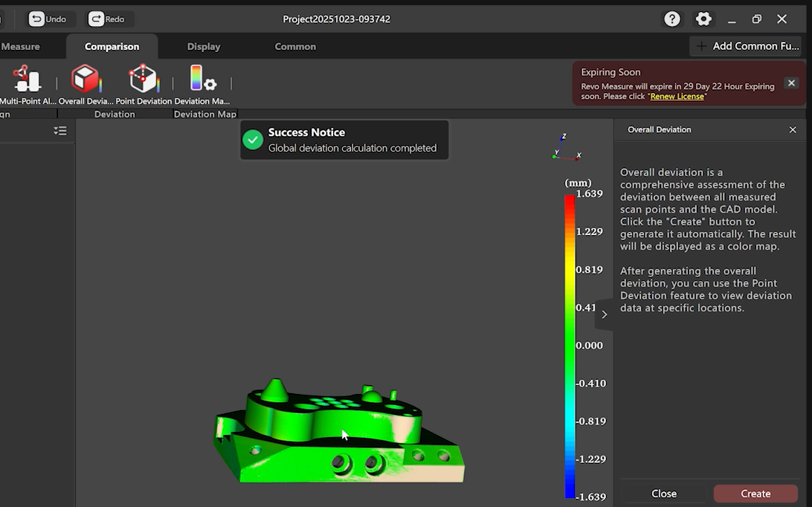Click the deviation color scale bar

570,346
